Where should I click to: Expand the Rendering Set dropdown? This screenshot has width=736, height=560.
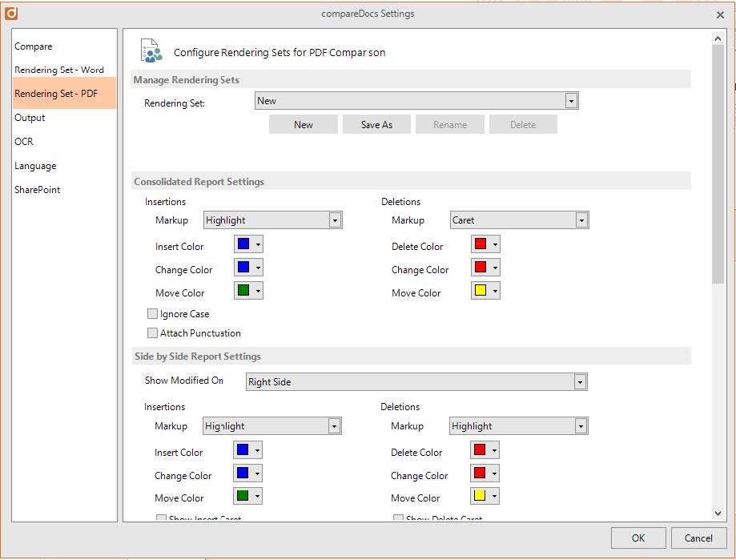(x=416, y=101)
